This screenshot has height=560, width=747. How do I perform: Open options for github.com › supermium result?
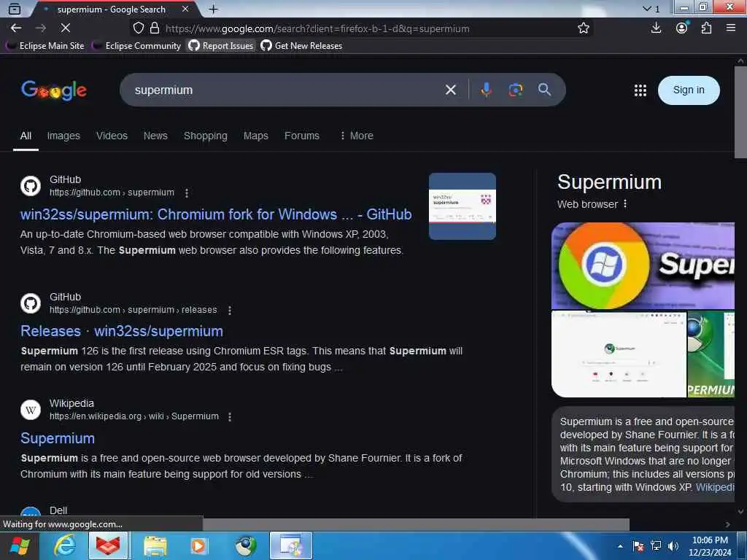(x=187, y=192)
